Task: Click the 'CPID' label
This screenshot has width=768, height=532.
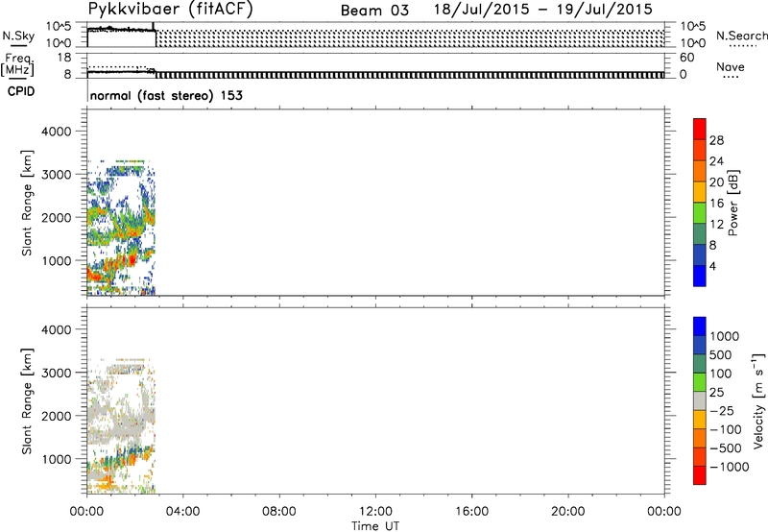Action: [20, 91]
